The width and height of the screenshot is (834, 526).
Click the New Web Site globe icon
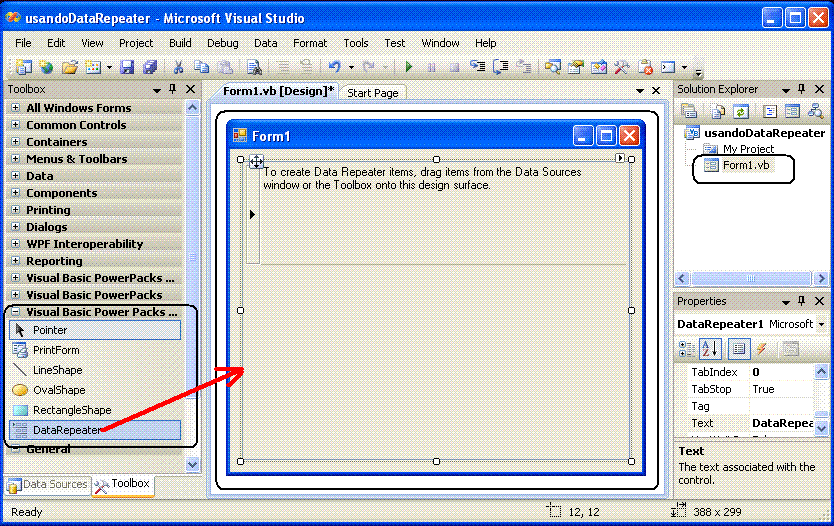pos(47,67)
